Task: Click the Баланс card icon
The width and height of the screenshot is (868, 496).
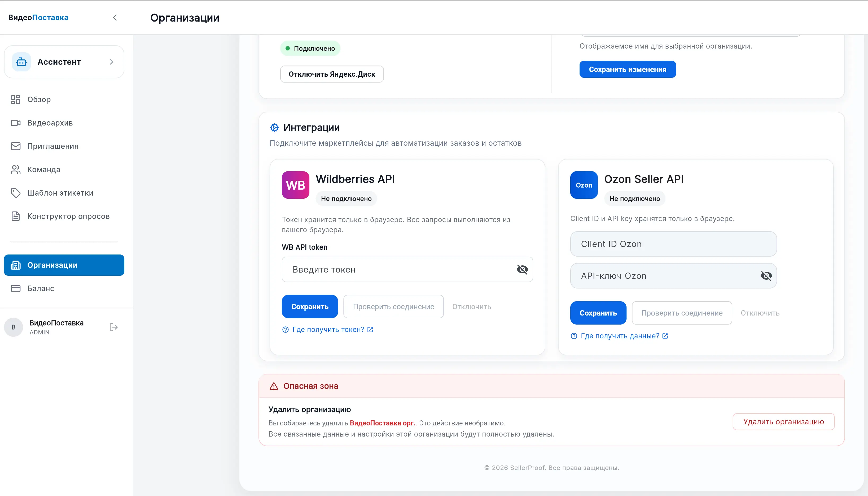Action: click(x=16, y=288)
